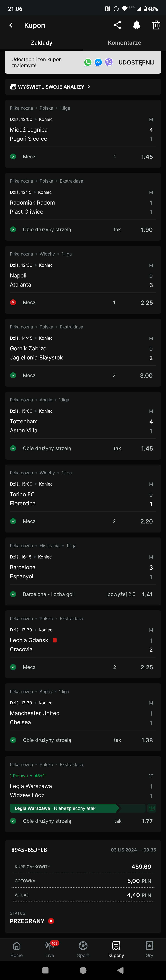Tap the red lost-status icon near PRZEGRANY
This screenshot has height=980, width=166.
tap(51, 921)
